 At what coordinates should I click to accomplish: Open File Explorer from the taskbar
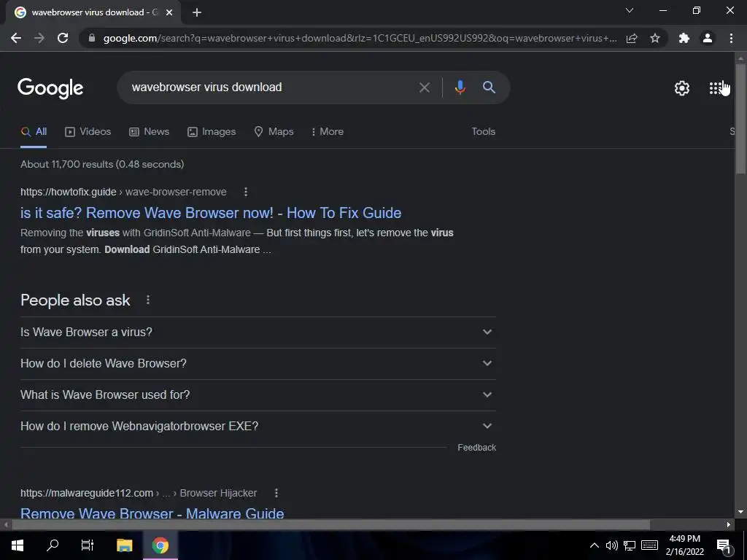coord(124,545)
